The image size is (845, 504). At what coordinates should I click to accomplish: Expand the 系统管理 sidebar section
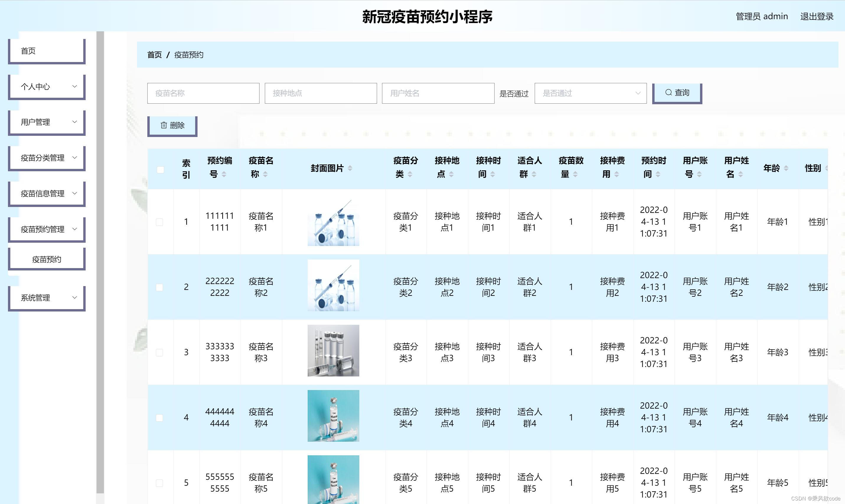coord(47,298)
